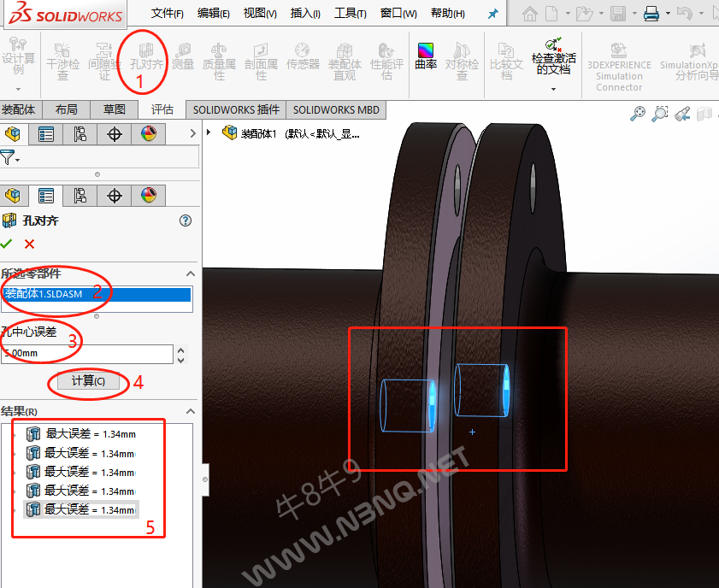Click the filter funnel icon
719x588 pixels.
8,156
